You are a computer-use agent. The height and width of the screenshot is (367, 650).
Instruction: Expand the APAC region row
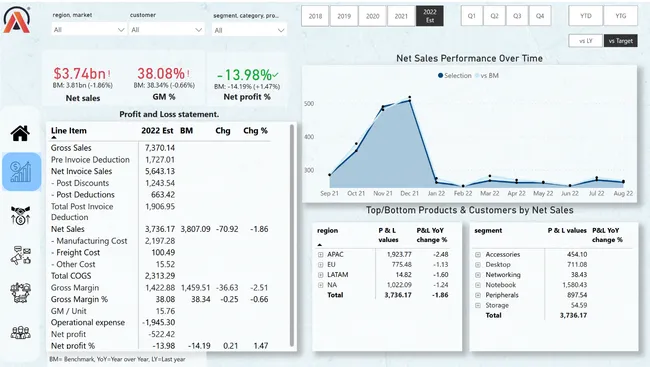click(x=320, y=254)
